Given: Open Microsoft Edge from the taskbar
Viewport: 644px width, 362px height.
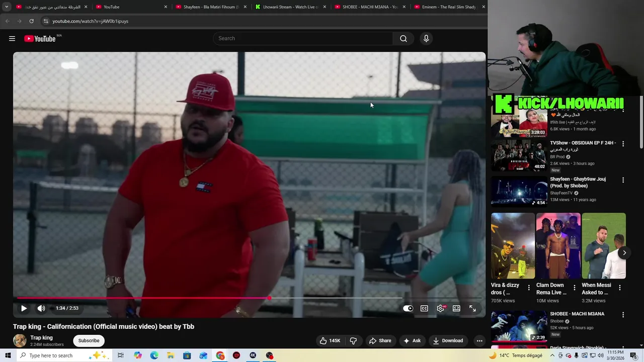Looking at the screenshot, I should (154, 355).
